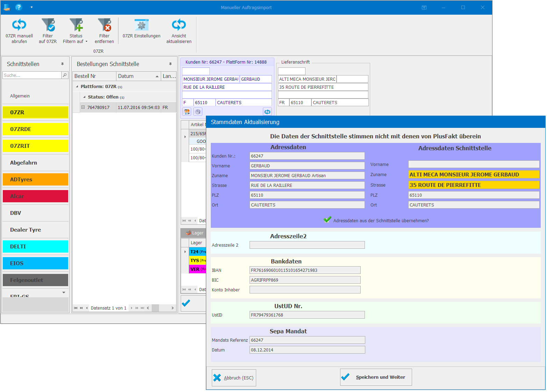Click Speichern und Weiter button

coord(376,377)
